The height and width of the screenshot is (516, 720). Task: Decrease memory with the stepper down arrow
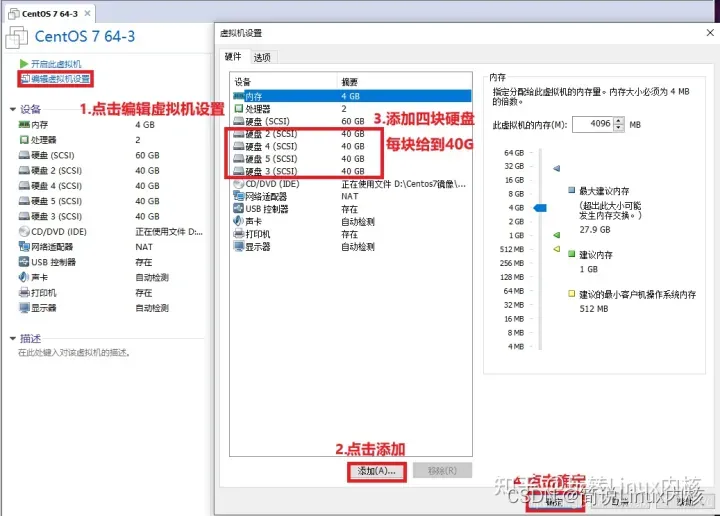tap(619, 128)
